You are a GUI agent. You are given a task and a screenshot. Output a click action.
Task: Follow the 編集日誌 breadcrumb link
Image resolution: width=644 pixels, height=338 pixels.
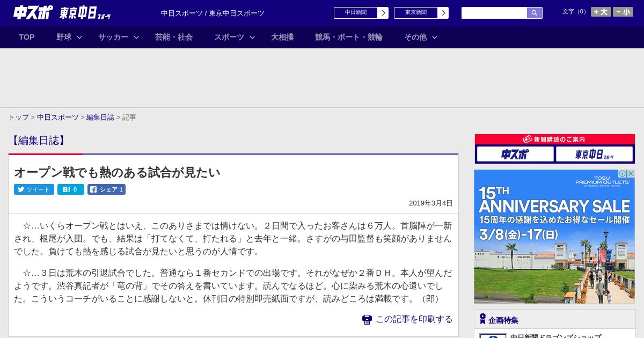(x=100, y=117)
